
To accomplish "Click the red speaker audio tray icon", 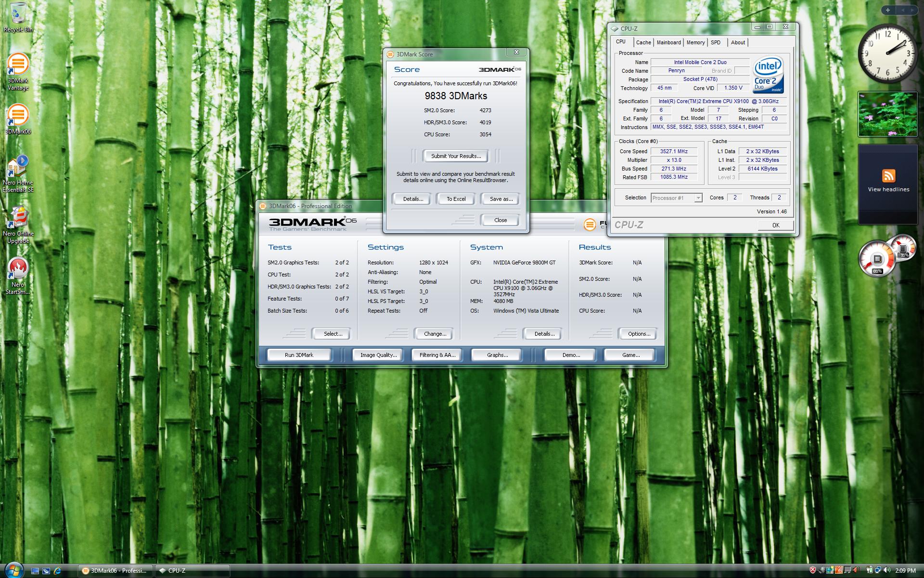I will coord(857,570).
